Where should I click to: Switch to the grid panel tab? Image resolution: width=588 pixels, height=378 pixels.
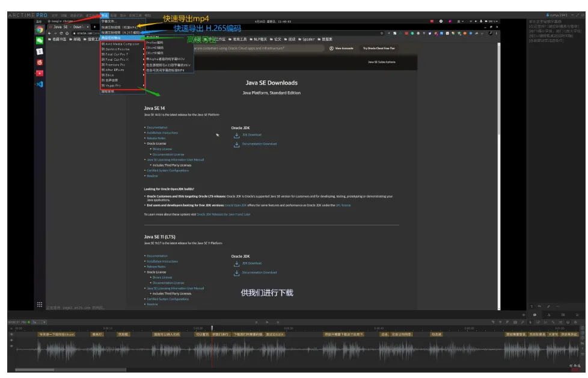(563, 315)
